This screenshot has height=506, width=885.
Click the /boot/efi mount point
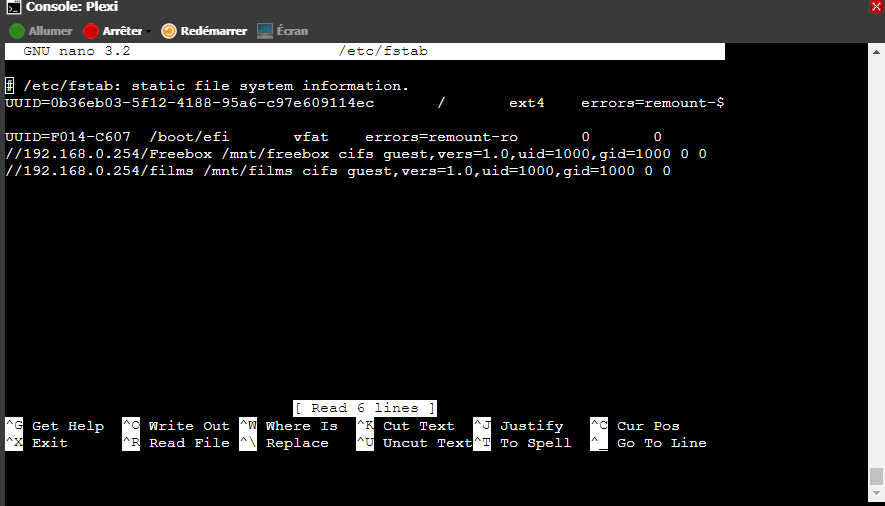click(189, 137)
